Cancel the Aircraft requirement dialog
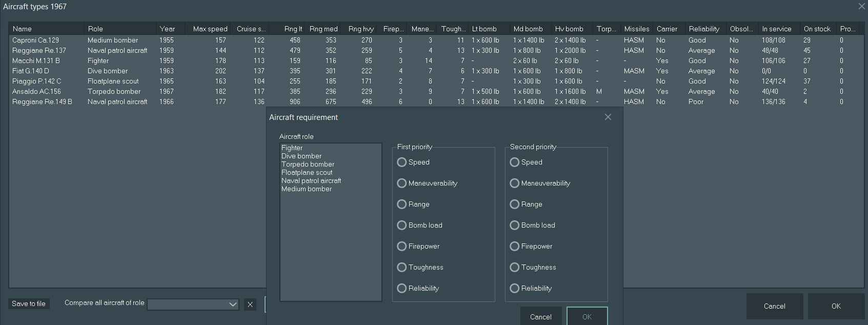868x325 pixels. click(541, 316)
